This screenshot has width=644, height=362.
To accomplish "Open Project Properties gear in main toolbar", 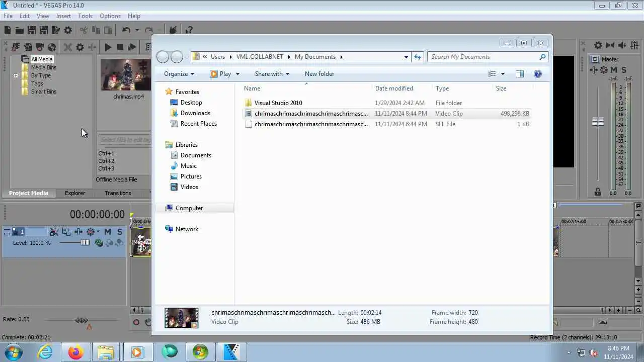I will [68, 31].
